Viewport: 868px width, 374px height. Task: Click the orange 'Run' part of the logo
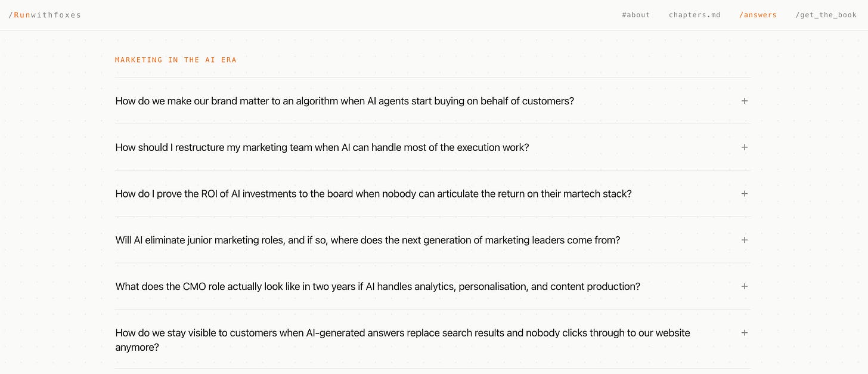tap(21, 15)
